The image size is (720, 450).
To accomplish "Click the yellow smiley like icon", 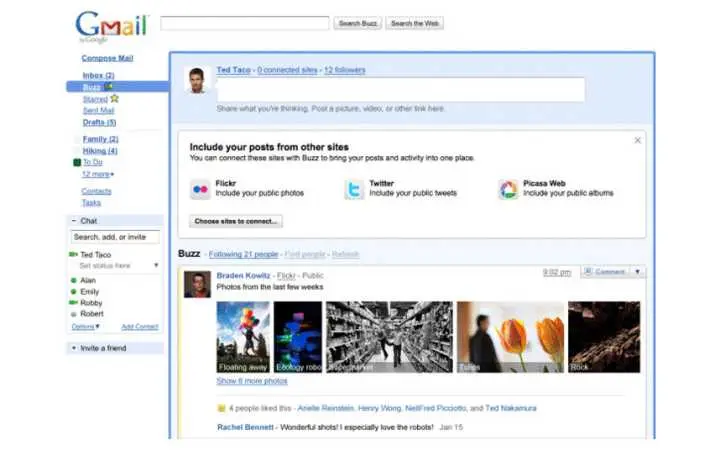I will tap(221, 408).
